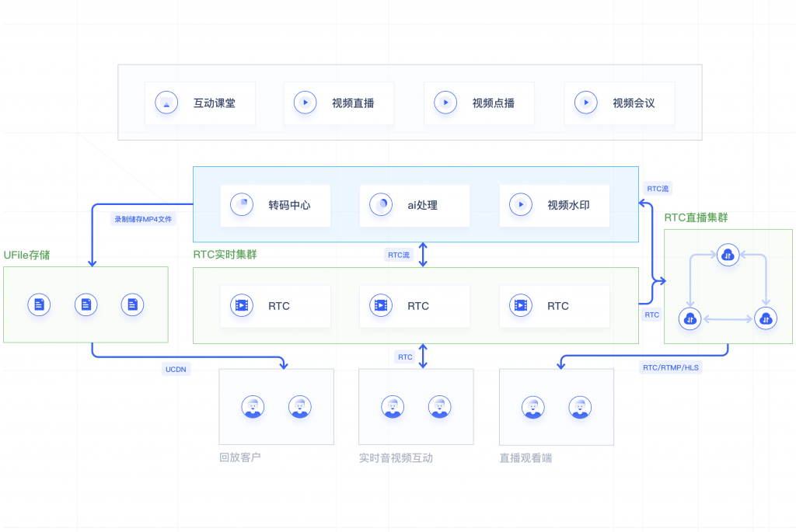
Task: Click the middle RTC node icon
Action: pyautogui.click(x=380, y=305)
